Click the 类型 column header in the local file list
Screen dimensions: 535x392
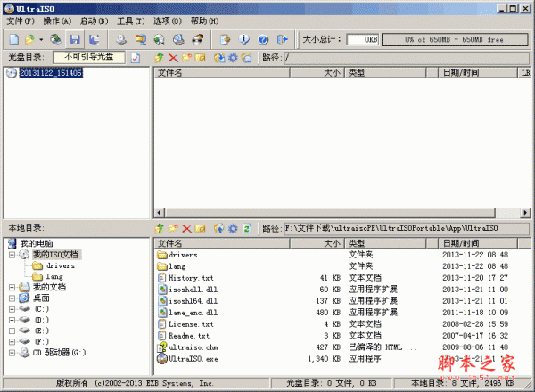point(385,243)
